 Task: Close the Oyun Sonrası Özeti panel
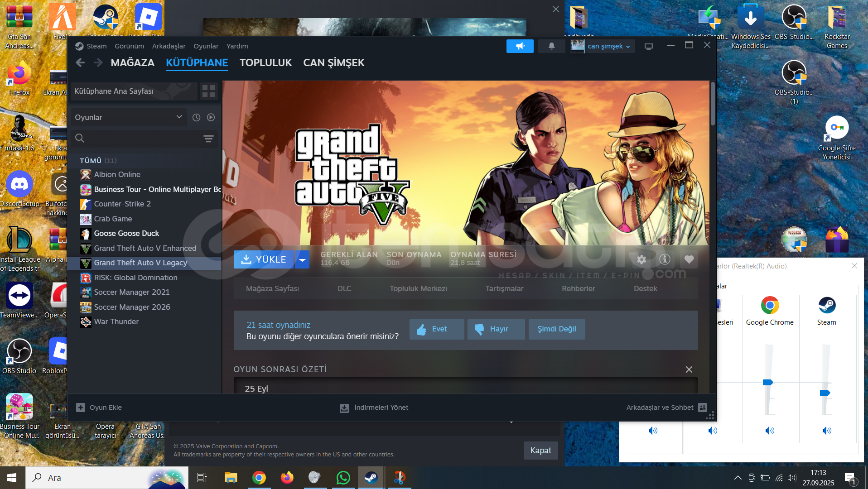point(689,369)
